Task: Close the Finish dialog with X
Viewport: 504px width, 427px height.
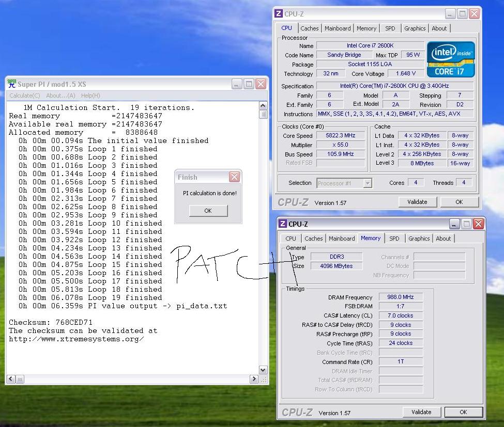Action: 234,177
